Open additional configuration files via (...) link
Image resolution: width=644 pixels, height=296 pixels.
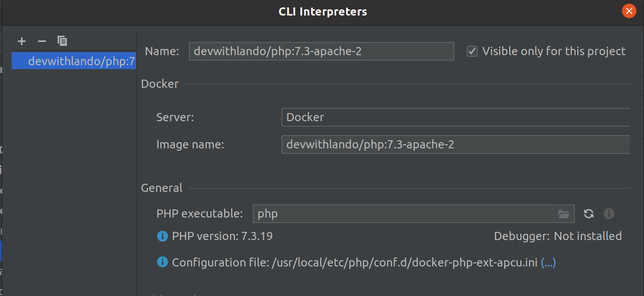pyautogui.click(x=548, y=263)
